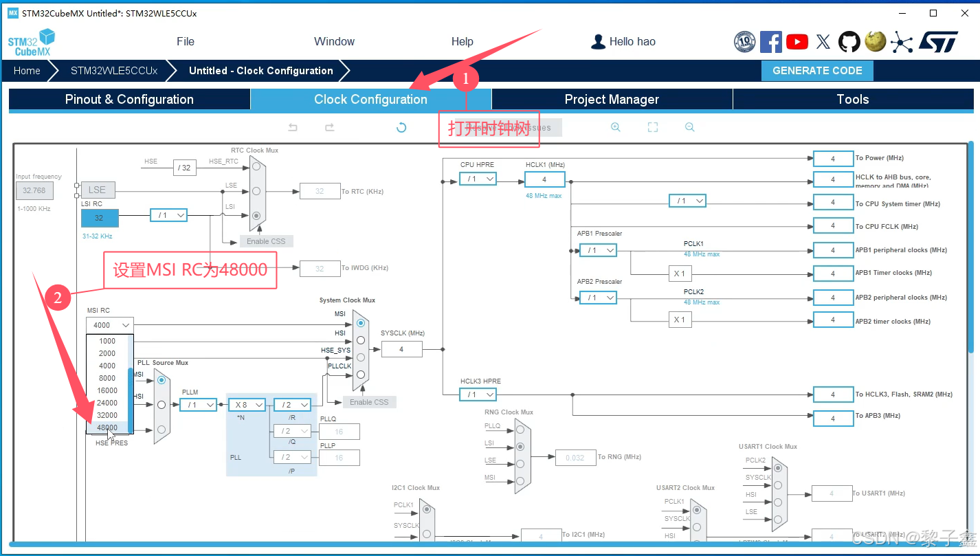Open the PLLM divider dropdown
Viewport: 980px width, 556px height.
(x=199, y=405)
